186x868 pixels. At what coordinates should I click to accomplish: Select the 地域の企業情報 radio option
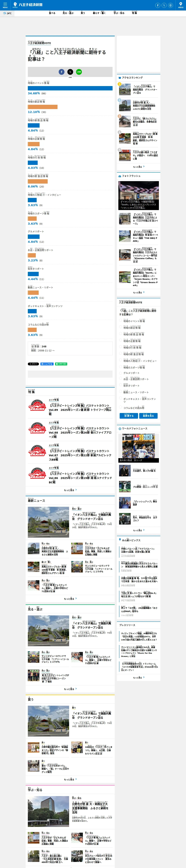coord(121,340)
